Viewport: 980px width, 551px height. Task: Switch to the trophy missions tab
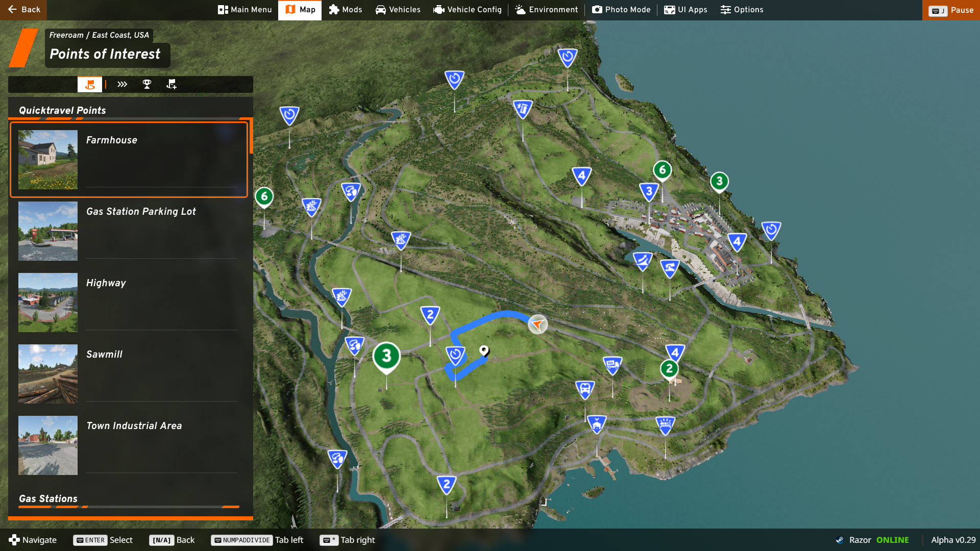[147, 85]
